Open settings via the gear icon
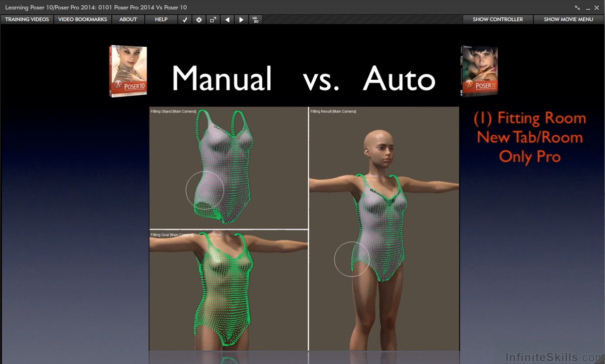Image resolution: width=605 pixels, height=364 pixels. [x=199, y=20]
